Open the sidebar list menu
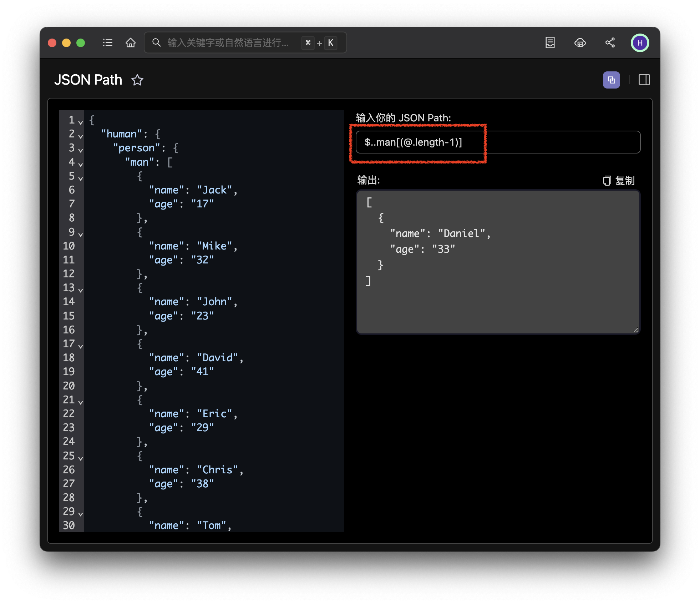 coord(107,42)
